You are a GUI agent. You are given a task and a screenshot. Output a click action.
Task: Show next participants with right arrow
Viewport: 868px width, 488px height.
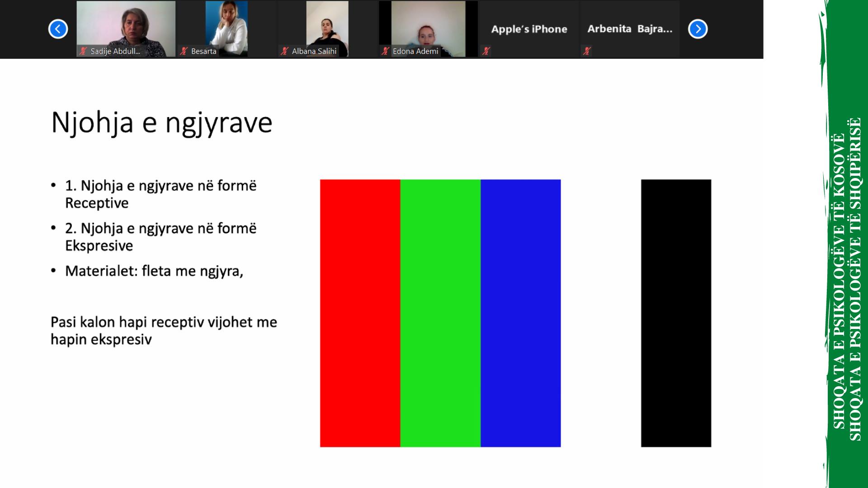pos(698,29)
